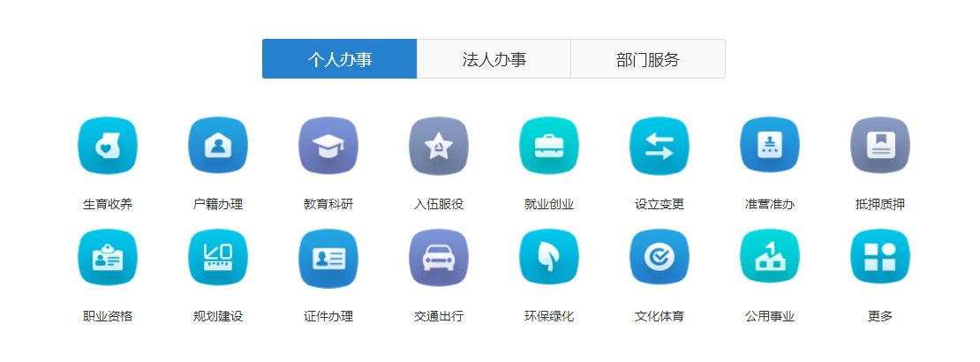Click the 职业资格 label text
Screen dimensions: 980x362
(108, 316)
